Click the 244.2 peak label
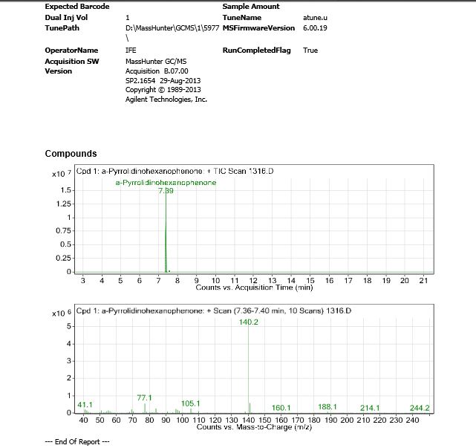Viewport: 476px width, 448px height. (420, 408)
